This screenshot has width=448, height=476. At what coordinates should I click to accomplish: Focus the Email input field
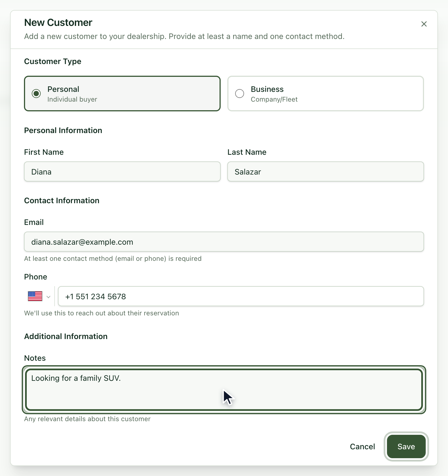(x=224, y=242)
